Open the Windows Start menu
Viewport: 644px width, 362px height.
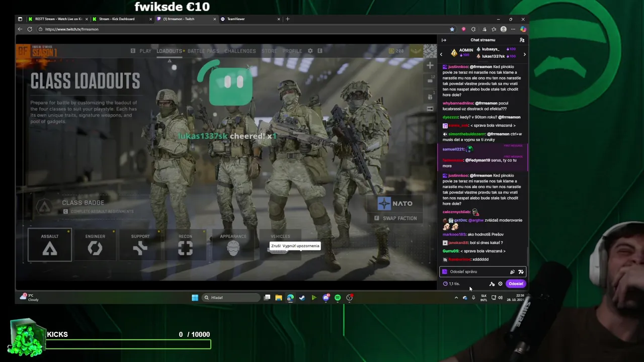point(195,298)
